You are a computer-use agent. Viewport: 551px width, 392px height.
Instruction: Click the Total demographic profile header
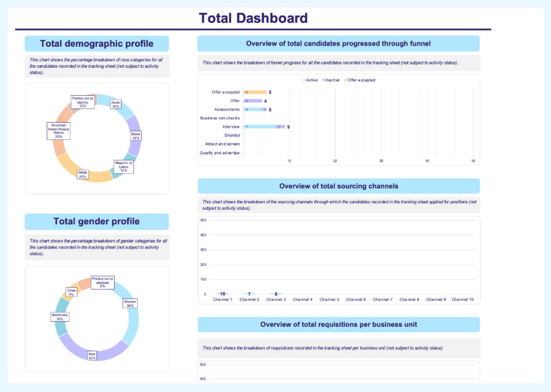(96, 44)
